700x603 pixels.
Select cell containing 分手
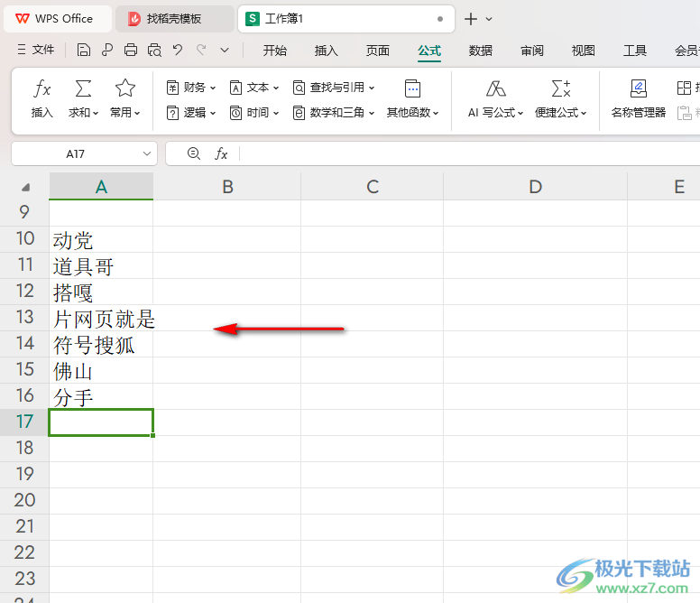click(101, 396)
